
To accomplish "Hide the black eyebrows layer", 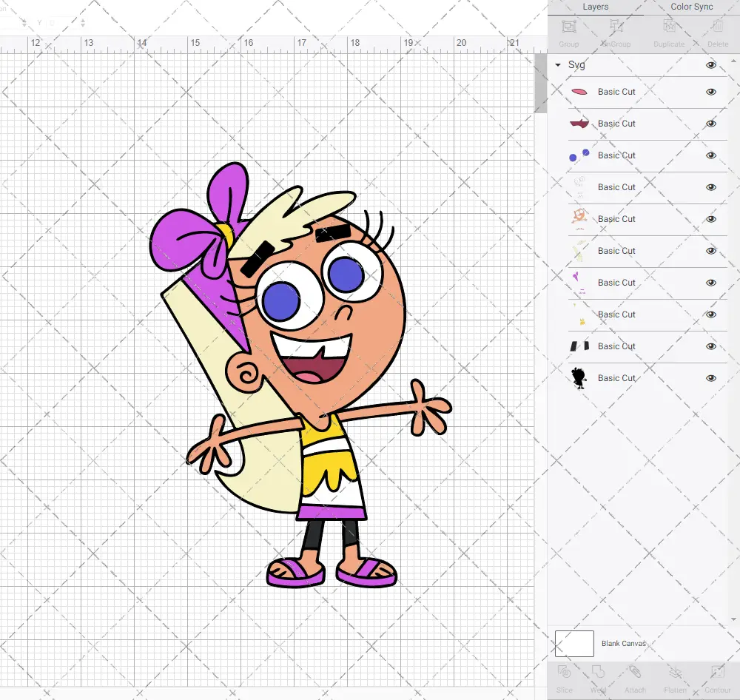I will 710,346.
